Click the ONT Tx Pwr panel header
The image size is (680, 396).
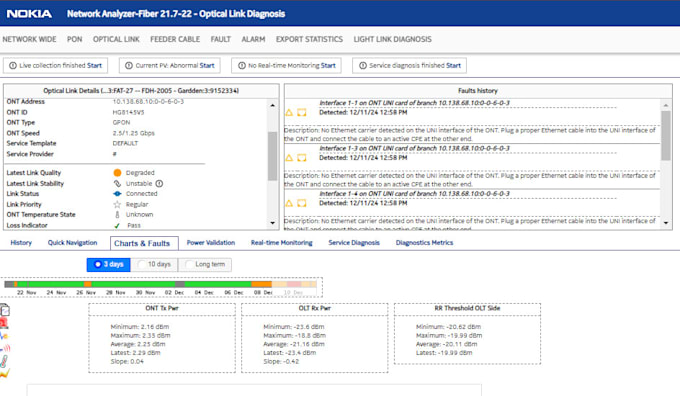click(162, 308)
